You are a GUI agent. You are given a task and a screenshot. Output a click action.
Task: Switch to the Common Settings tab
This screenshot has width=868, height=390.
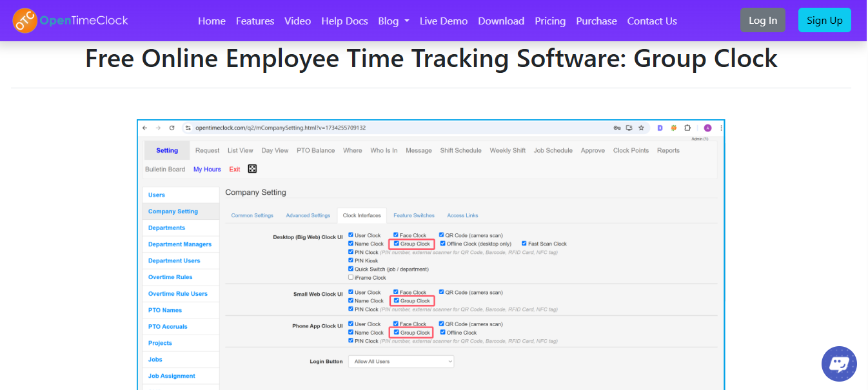pos(252,215)
